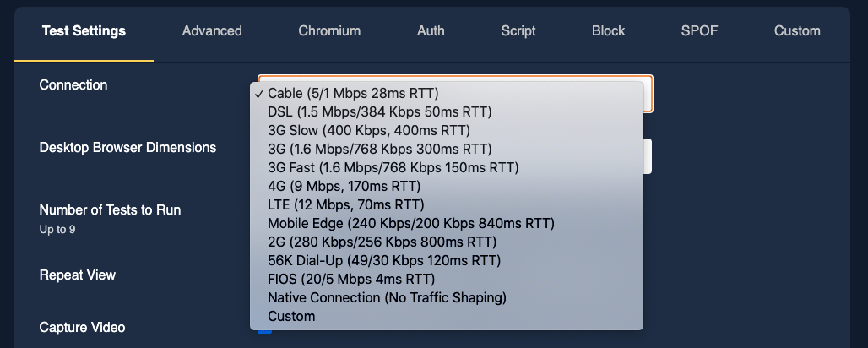
Task: Choose FIOS 20/5 Mbps connection
Action: (x=350, y=279)
